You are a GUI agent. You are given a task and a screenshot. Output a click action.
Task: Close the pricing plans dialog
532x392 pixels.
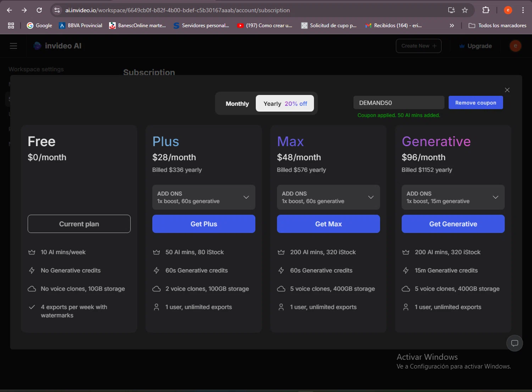click(507, 90)
